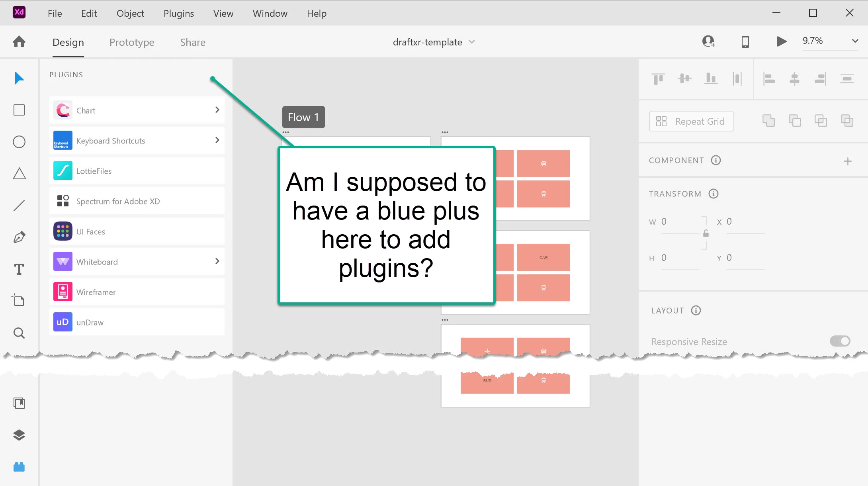
Task: Click the Repeat Grid button
Action: 691,121
